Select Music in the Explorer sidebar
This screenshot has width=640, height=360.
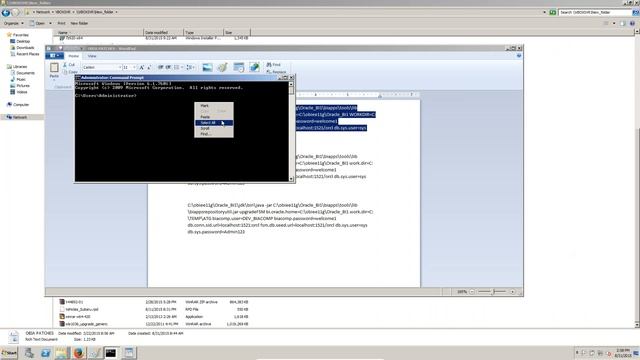(x=18, y=79)
